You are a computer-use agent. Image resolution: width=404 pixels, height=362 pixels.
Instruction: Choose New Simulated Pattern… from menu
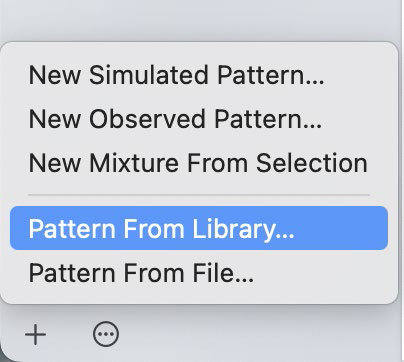click(199, 75)
